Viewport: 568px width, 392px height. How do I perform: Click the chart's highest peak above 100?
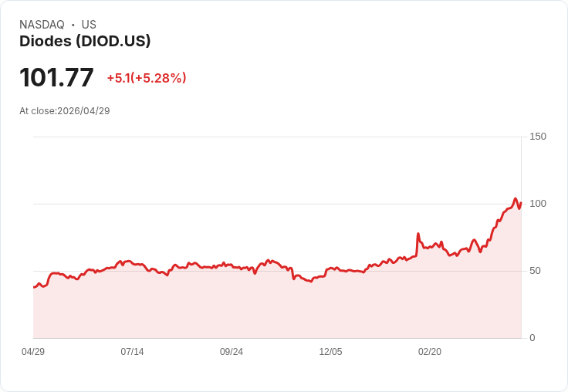pos(515,199)
